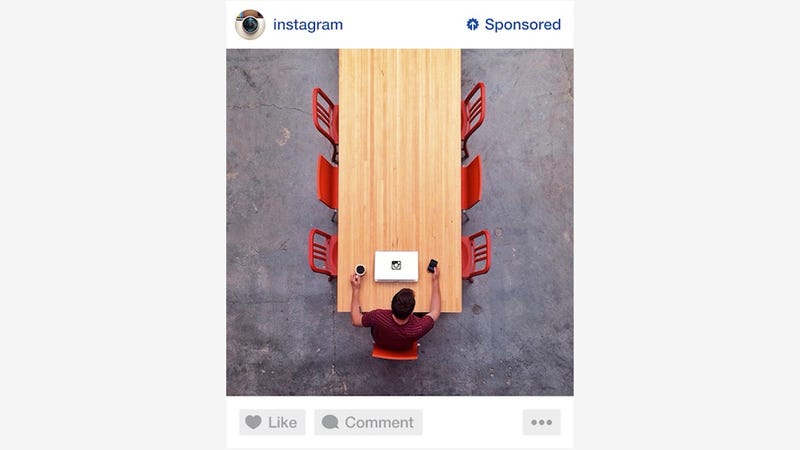Click the bottom-right red slatted chair
Image resolution: width=800 pixels, height=450 pixels.
[476, 254]
